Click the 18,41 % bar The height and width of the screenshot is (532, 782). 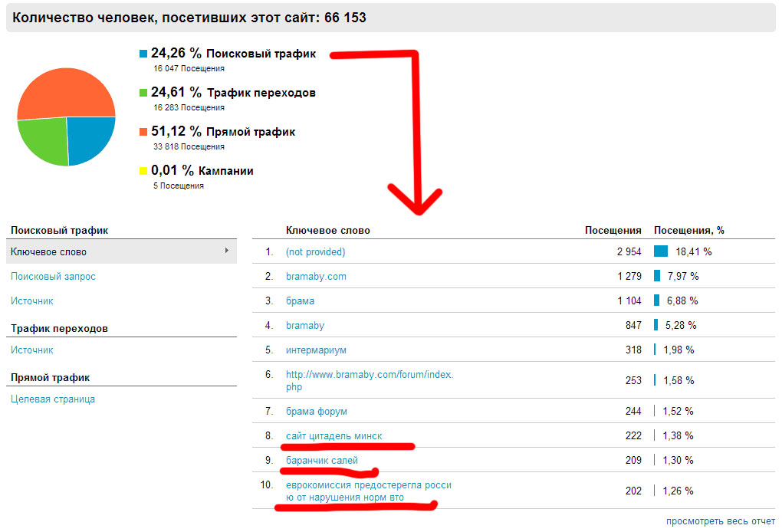coord(661,251)
